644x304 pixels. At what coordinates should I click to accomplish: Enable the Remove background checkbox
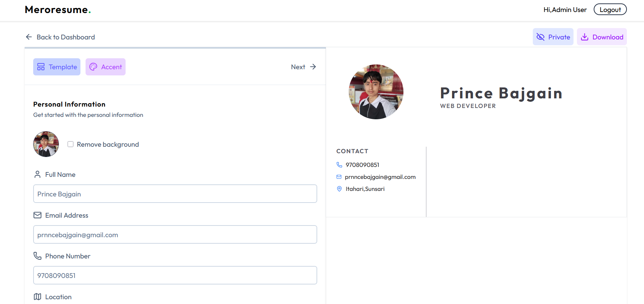pyautogui.click(x=70, y=144)
